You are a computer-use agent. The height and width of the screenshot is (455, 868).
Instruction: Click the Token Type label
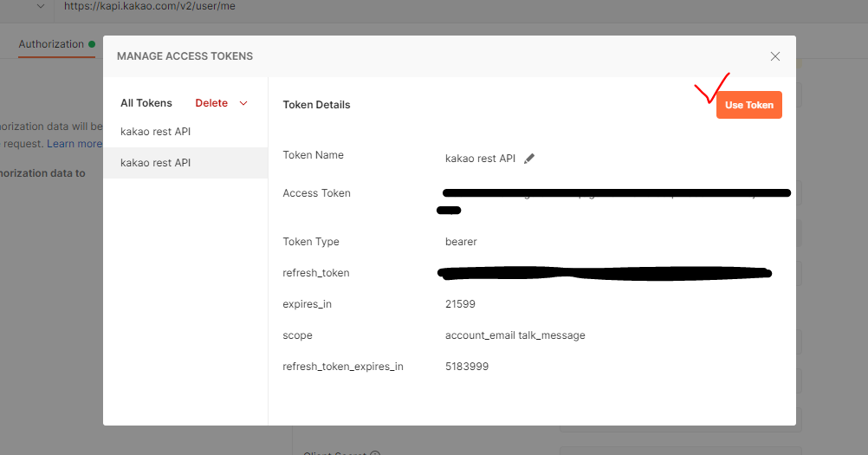click(x=311, y=242)
